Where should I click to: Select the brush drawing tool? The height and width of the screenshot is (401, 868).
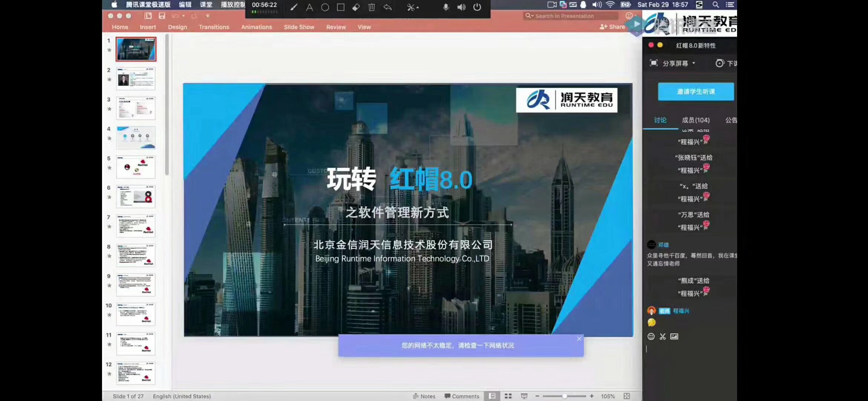(293, 7)
